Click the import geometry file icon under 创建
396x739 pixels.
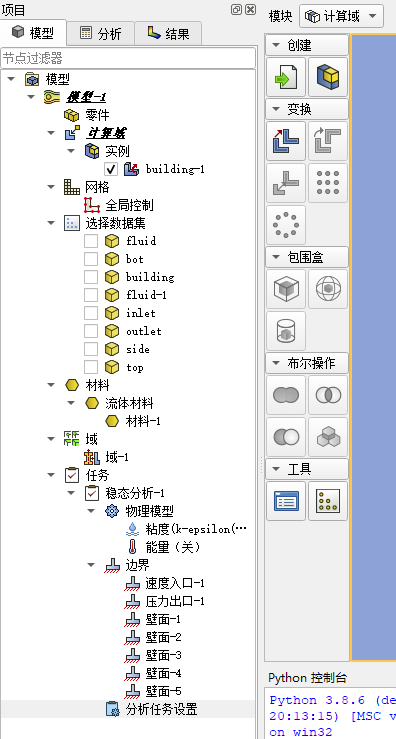[x=286, y=77]
